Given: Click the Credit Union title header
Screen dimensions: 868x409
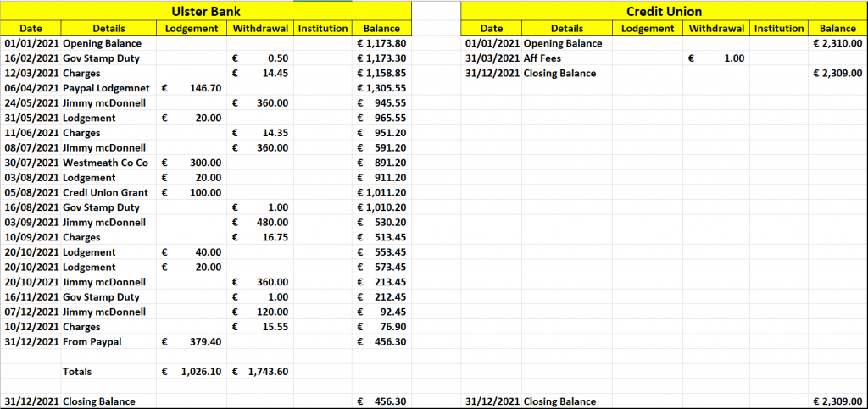Looking at the screenshot, I should (664, 12).
